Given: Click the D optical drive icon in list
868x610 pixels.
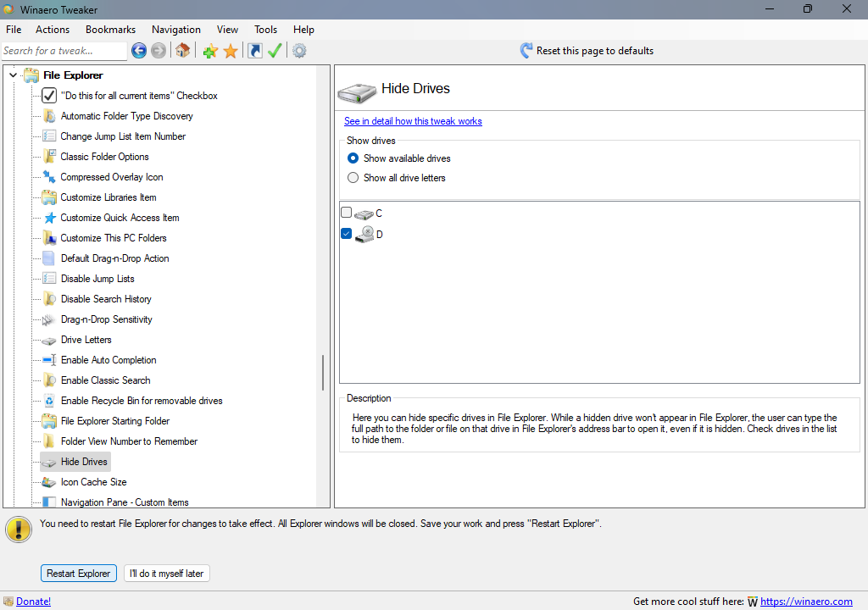Looking at the screenshot, I should pos(364,234).
